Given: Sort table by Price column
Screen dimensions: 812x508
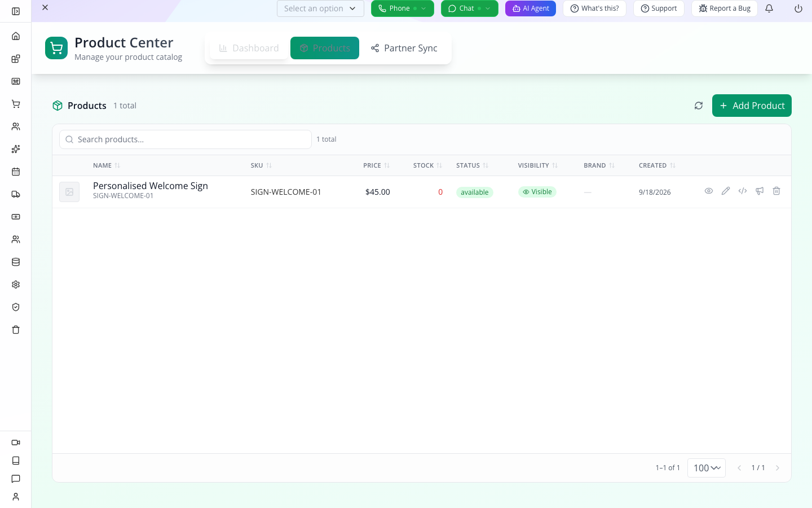Looking at the screenshot, I should [376, 165].
